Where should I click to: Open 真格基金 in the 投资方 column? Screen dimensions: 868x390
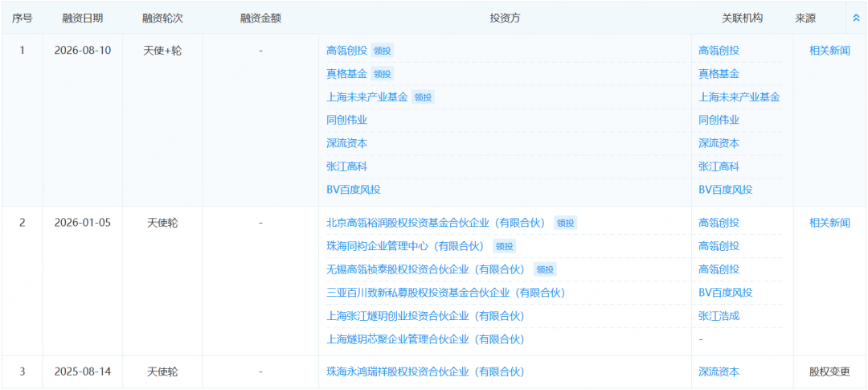(346, 74)
